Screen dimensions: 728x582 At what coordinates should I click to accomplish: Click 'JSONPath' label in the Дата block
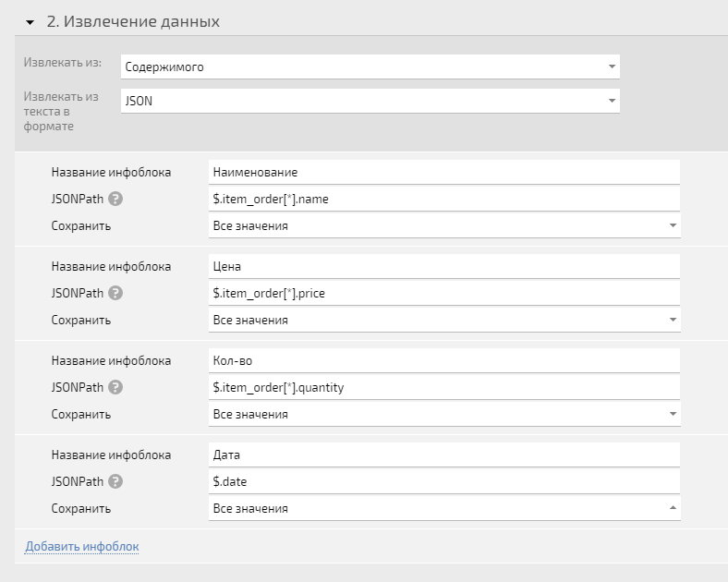[x=78, y=481]
